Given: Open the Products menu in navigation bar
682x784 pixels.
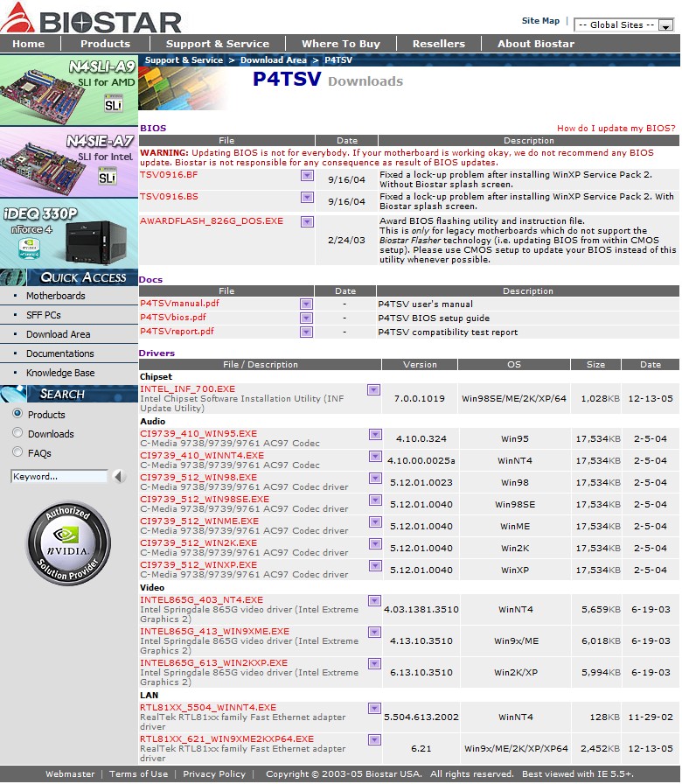Looking at the screenshot, I should pyautogui.click(x=106, y=44).
